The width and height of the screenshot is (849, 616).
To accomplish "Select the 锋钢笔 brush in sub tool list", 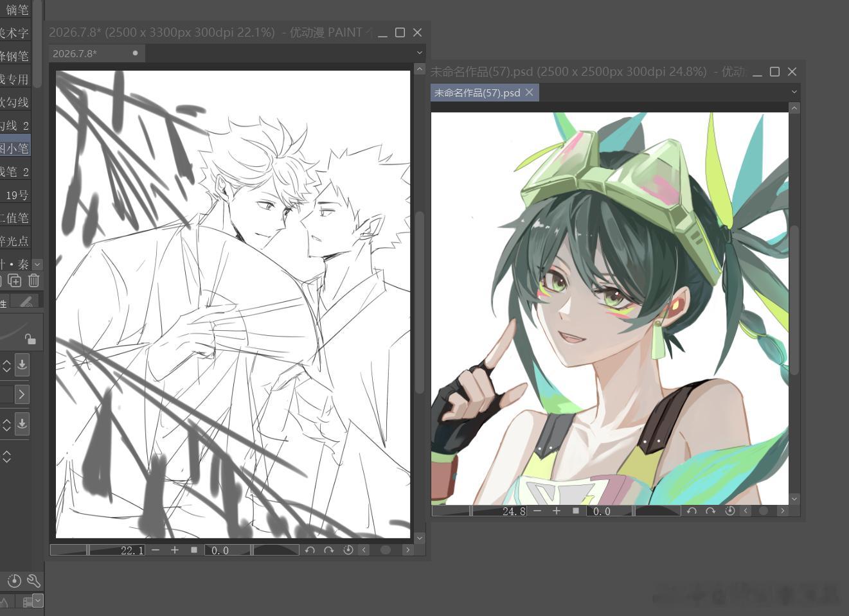I will pos(15,56).
